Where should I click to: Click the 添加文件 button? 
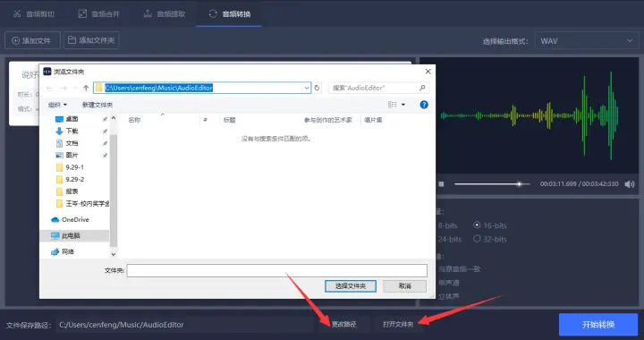click(32, 40)
